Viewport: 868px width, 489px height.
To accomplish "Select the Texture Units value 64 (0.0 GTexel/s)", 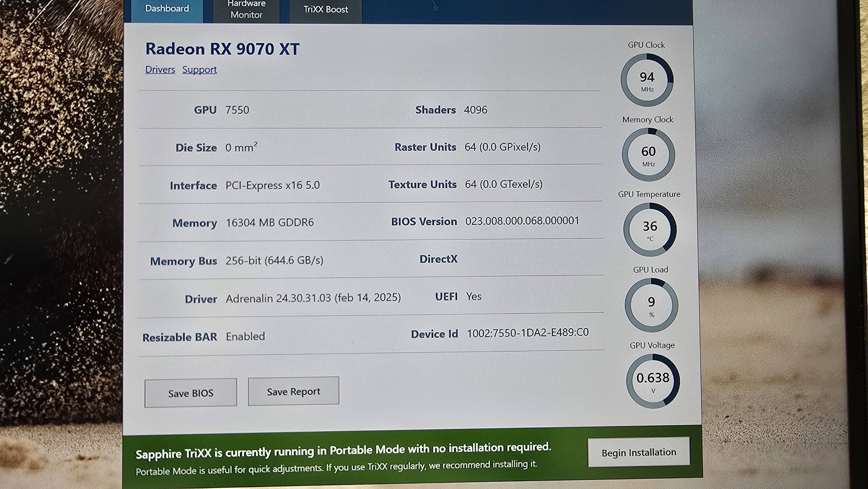I will coord(504,184).
